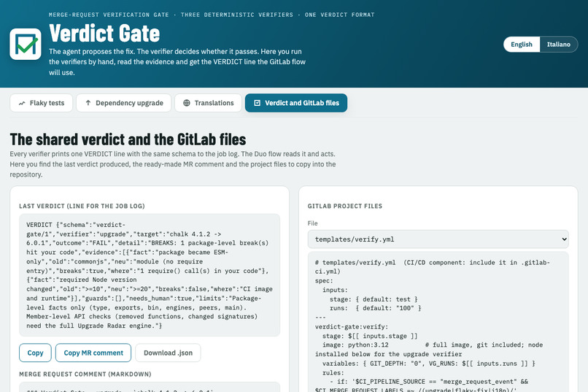Click the Verdict Gate checkmark logo

point(26,44)
